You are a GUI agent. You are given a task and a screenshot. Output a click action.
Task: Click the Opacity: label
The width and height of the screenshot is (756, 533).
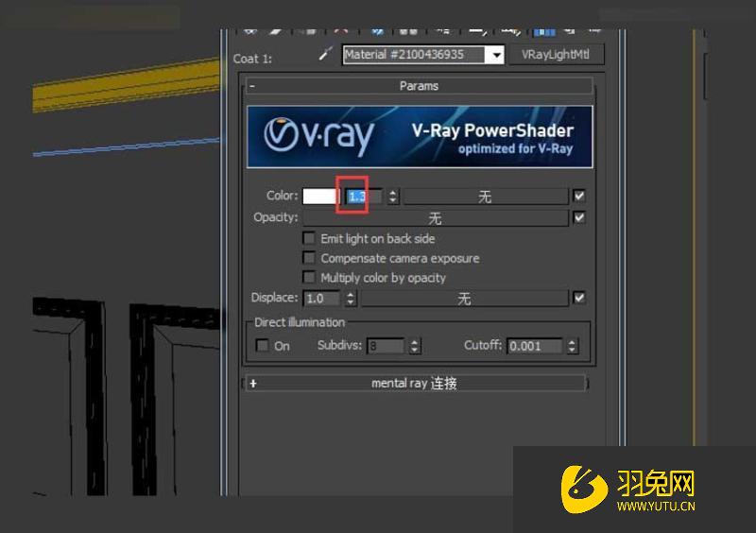[275, 217]
